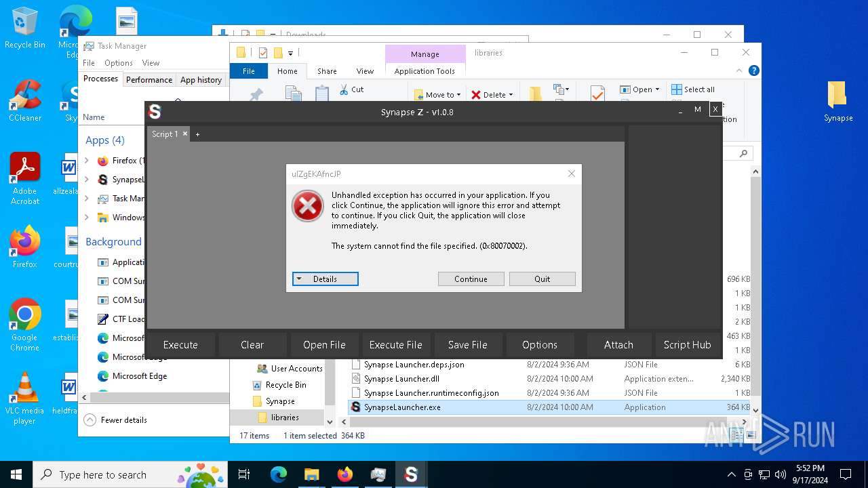Screen dimensions: 868x488
Task: Click Select all in the ribbon
Action: [693, 89]
